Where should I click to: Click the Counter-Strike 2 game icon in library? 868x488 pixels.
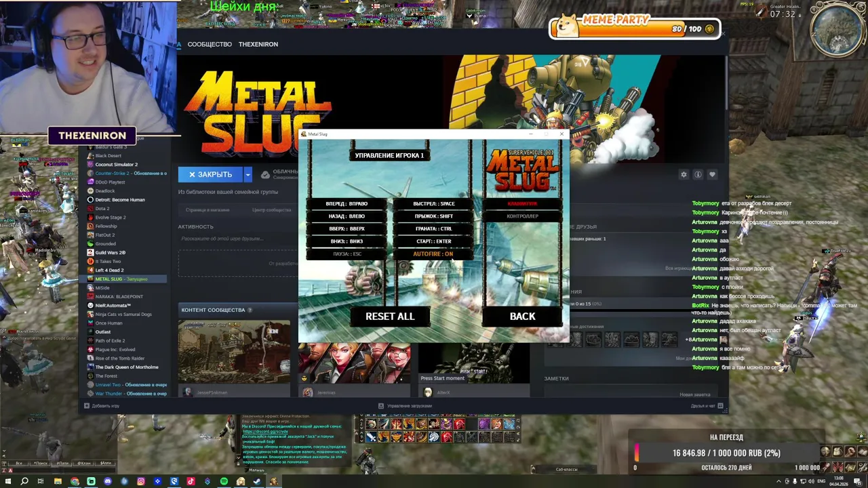[90, 174]
